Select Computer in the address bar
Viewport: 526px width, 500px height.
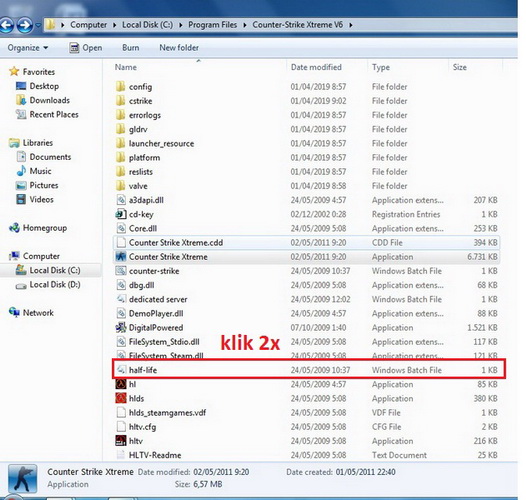pyautogui.click(x=89, y=25)
